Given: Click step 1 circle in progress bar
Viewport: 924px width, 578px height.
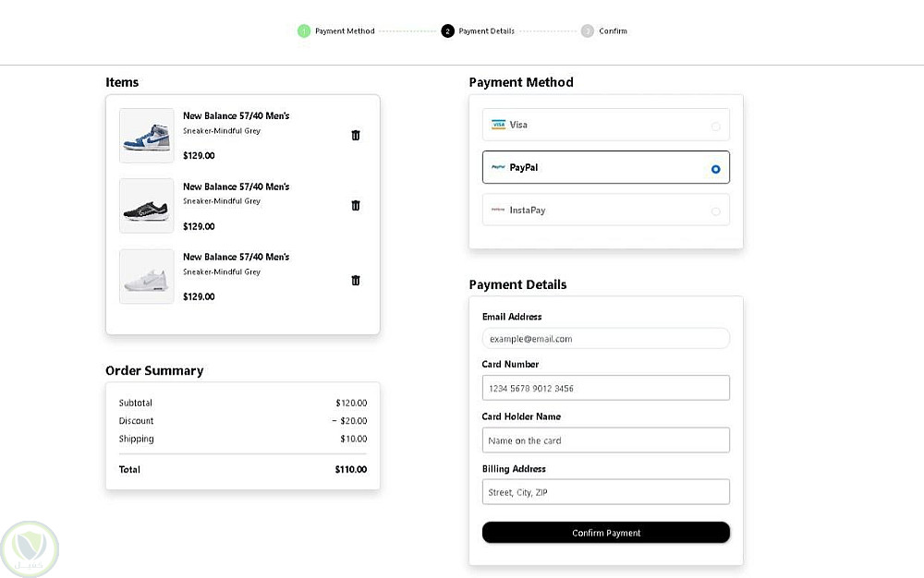Looking at the screenshot, I should pyautogui.click(x=303, y=31).
